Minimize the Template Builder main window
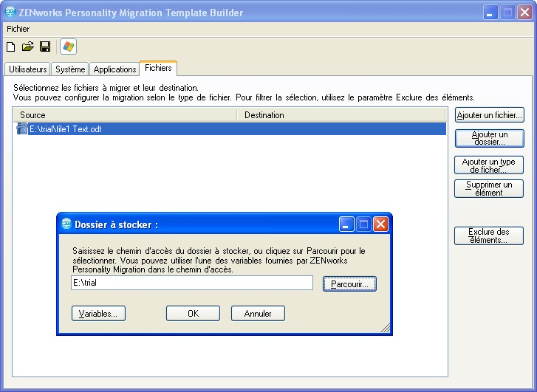The width and height of the screenshot is (537, 392). [490, 13]
